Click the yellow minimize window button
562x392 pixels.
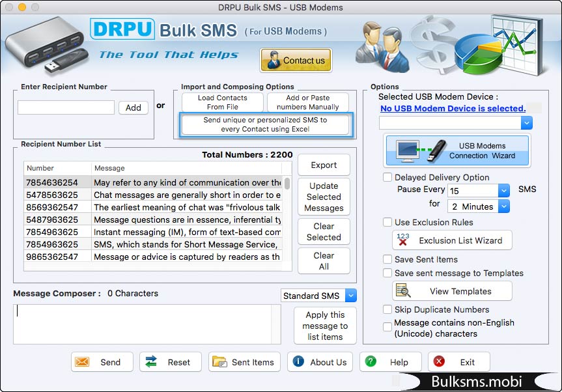click(x=22, y=7)
